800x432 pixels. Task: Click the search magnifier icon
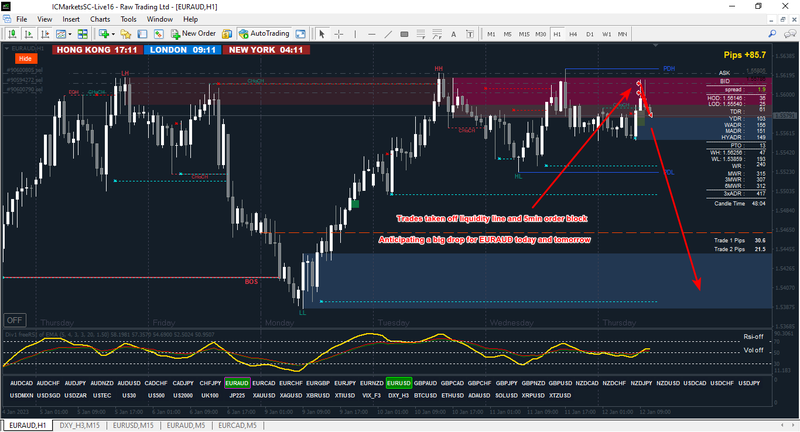(772, 34)
